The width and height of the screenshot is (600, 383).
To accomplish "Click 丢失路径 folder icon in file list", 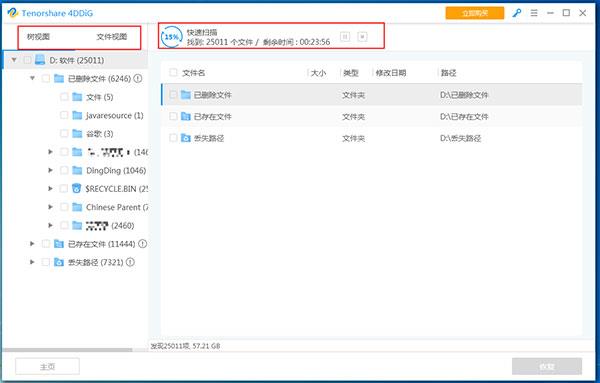I will tap(186, 138).
